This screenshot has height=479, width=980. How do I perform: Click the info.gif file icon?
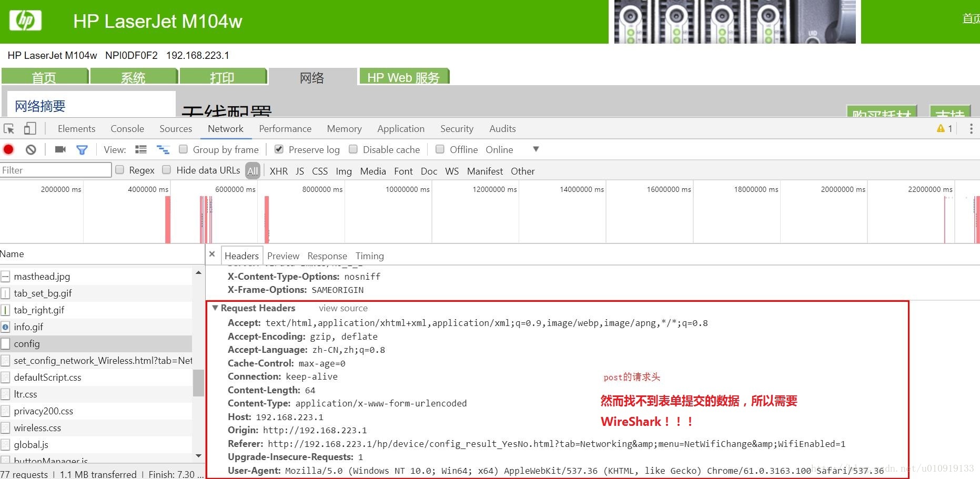point(5,327)
